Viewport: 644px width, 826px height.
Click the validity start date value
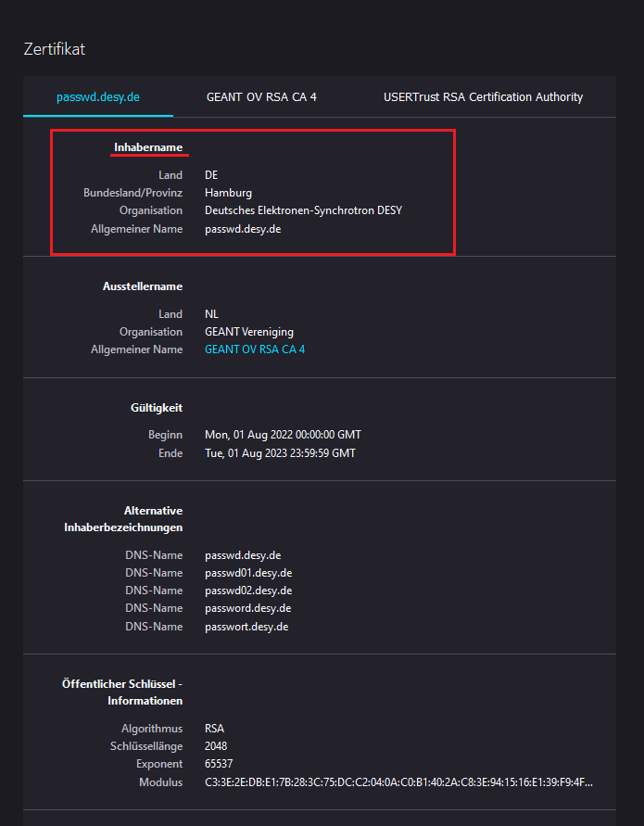[283, 435]
